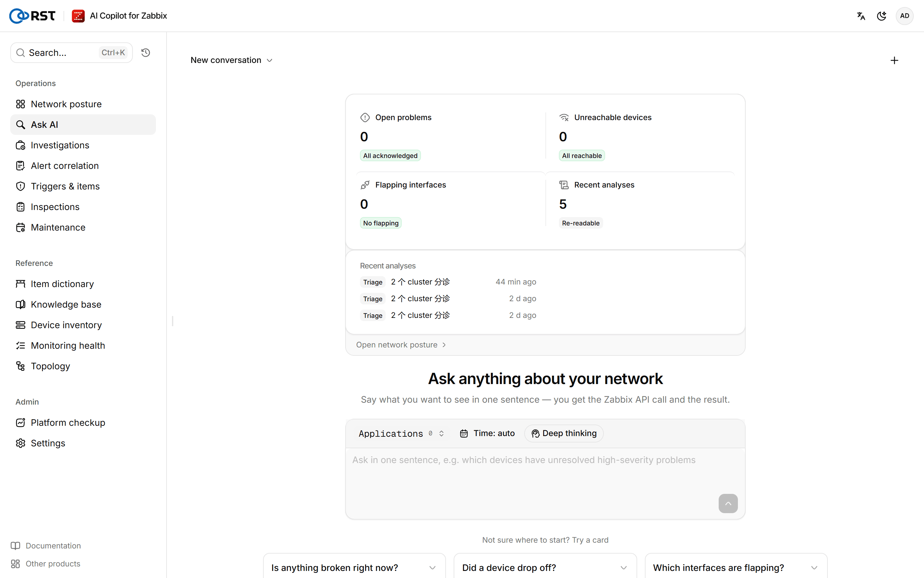Open Device inventory
The height and width of the screenshot is (578, 924).
pos(83,325)
